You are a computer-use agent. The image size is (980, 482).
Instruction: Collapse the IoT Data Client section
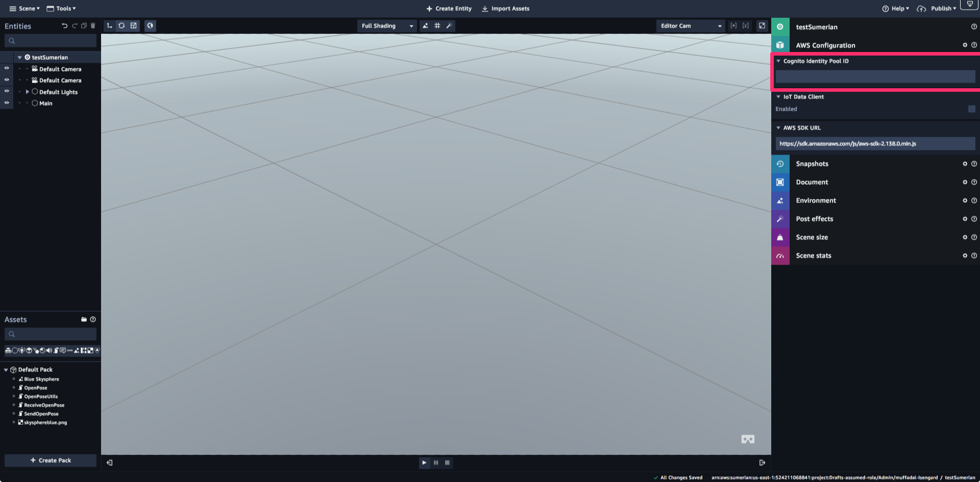pos(778,97)
